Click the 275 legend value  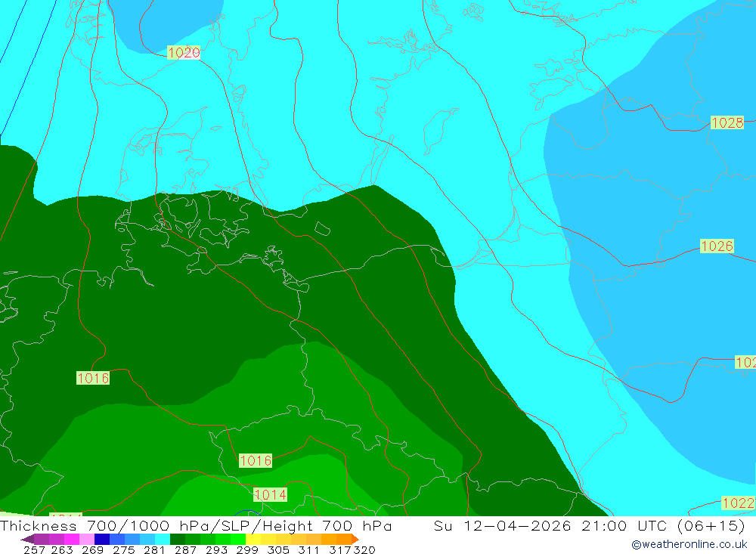(123, 549)
